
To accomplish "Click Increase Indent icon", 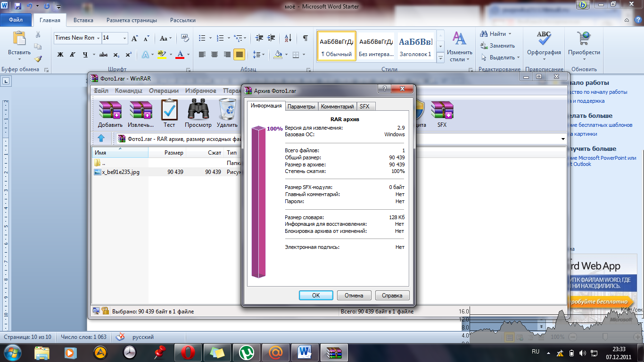I will (272, 38).
